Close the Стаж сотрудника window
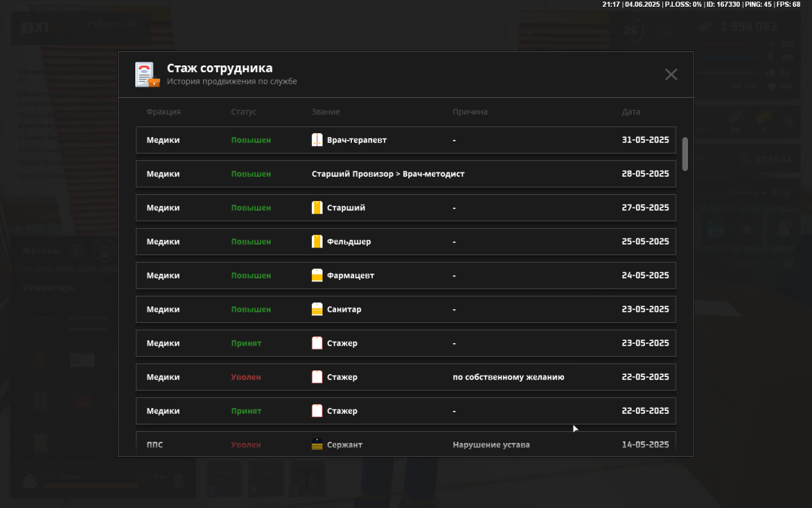This screenshot has width=812, height=508. click(x=671, y=75)
